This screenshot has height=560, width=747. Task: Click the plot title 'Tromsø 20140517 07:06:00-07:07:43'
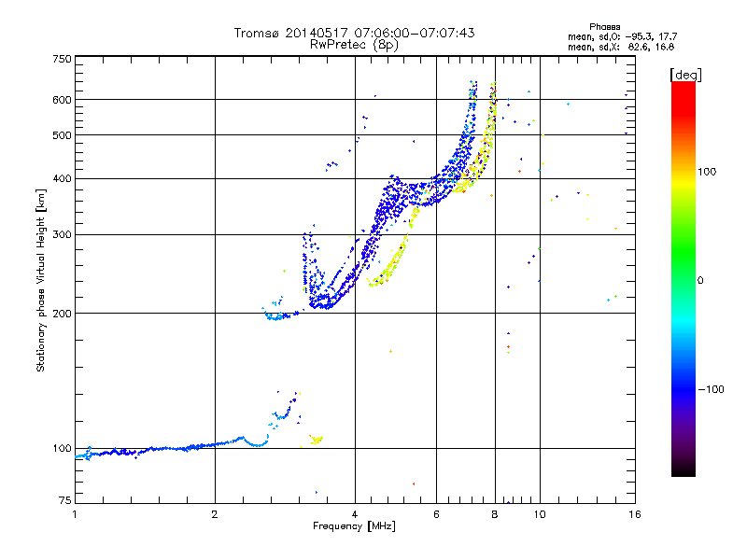pos(354,33)
